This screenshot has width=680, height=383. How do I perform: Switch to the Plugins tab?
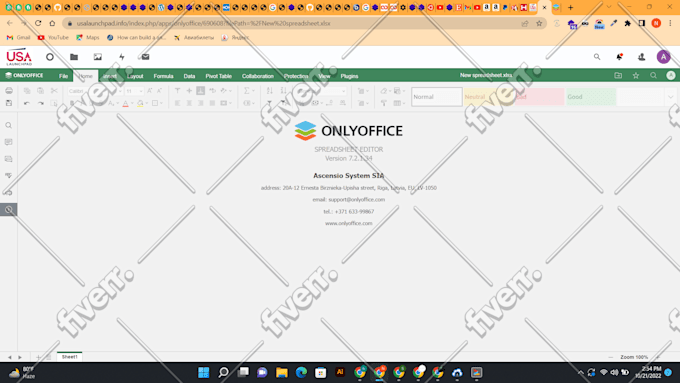tap(350, 76)
